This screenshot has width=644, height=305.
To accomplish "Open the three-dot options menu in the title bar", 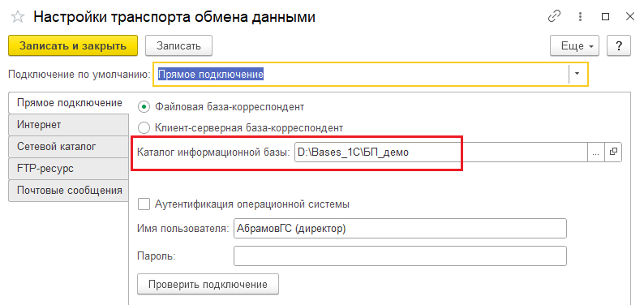I will click(x=580, y=16).
